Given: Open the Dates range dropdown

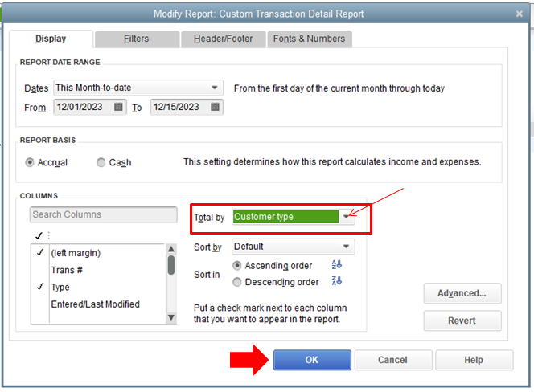Looking at the screenshot, I should [138, 88].
